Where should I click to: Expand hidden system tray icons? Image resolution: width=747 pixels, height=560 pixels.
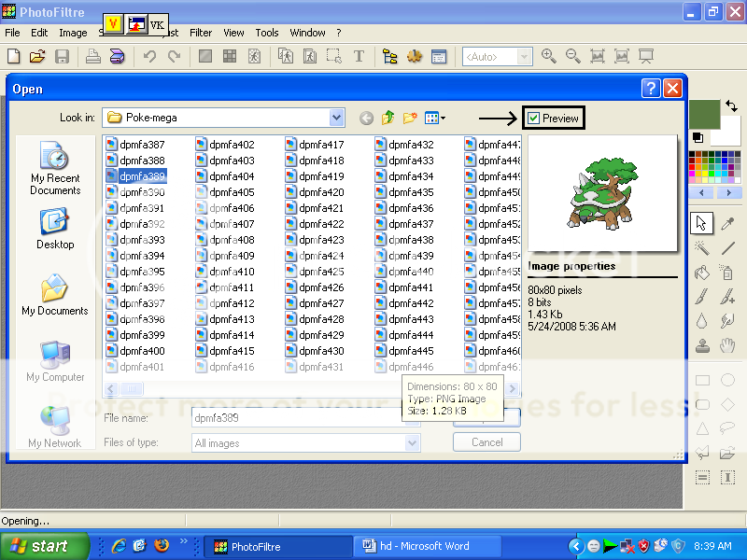pos(576,546)
